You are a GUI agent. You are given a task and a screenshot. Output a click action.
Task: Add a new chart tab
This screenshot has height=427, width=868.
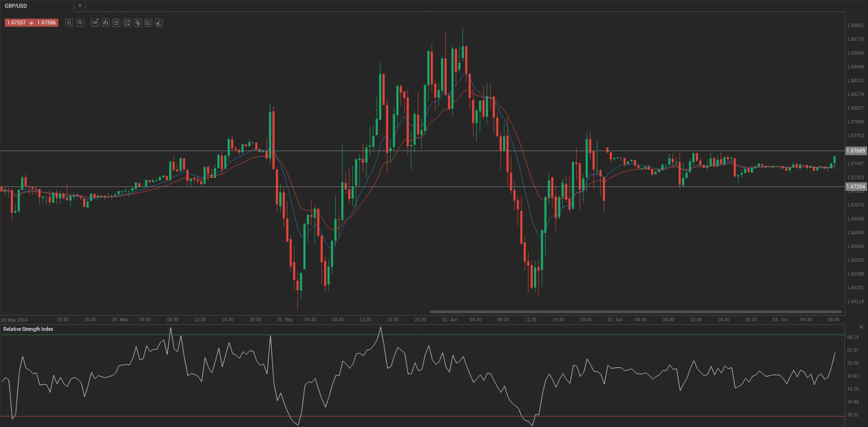click(x=80, y=6)
